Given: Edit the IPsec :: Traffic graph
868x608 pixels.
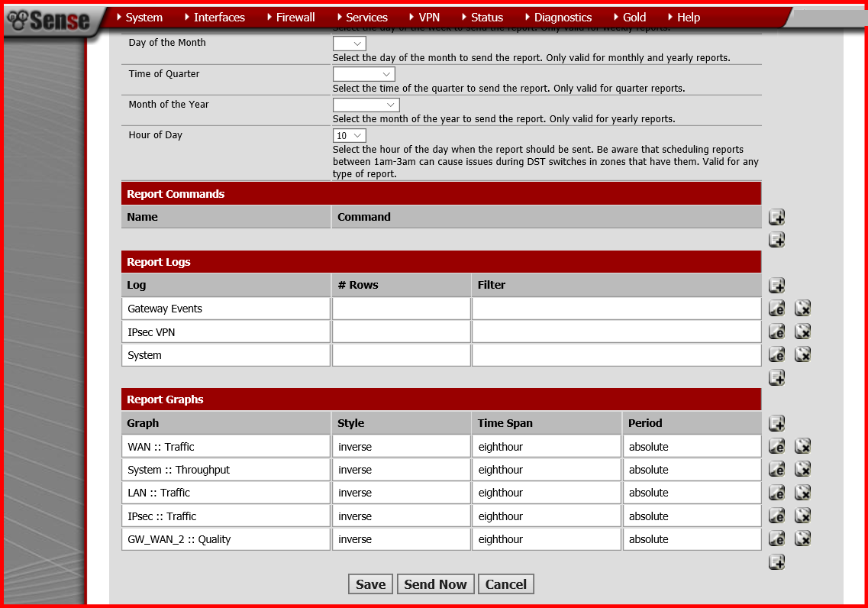Looking at the screenshot, I should coord(776,516).
